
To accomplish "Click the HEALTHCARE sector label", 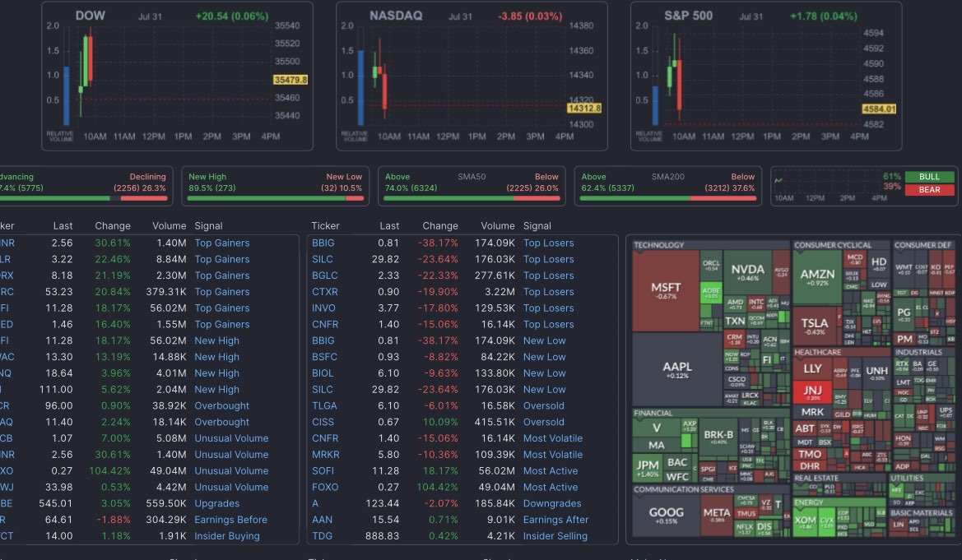I will 817,352.
